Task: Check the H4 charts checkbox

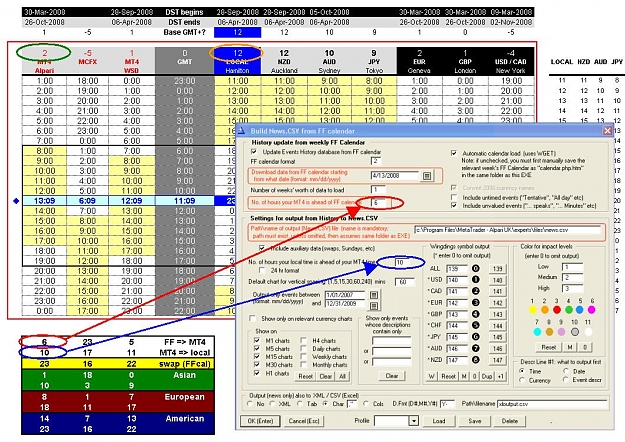Action: (304, 340)
